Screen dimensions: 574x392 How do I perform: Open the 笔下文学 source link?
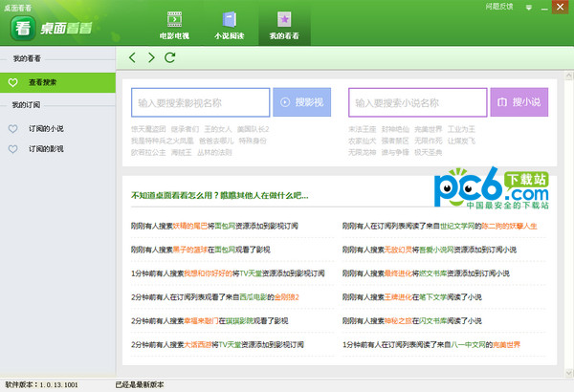pos(433,296)
